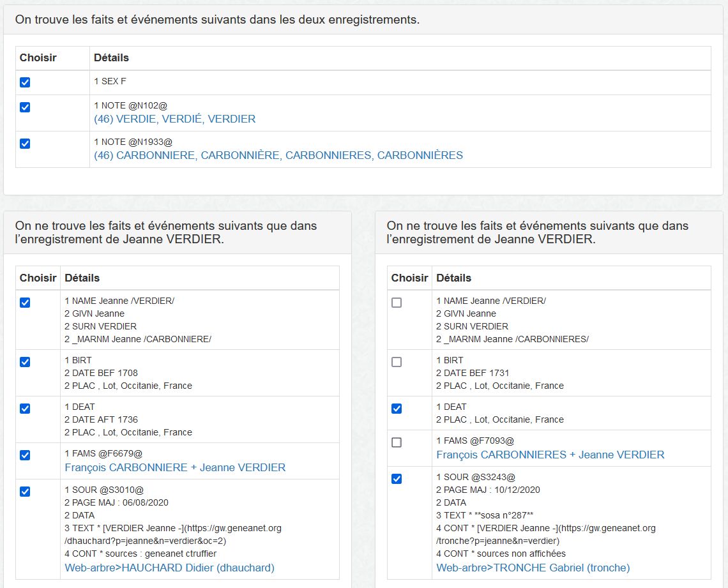728x588 pixels.
Task: Follow the Web-arbre HAUCHARD Didier source link
Action: [169, 568]
